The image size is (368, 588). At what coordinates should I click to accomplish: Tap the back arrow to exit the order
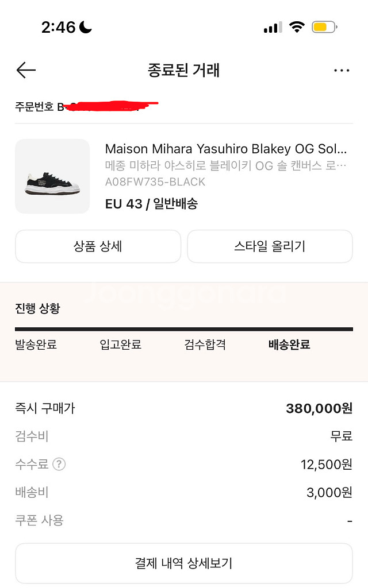click(x=25, y=69)
